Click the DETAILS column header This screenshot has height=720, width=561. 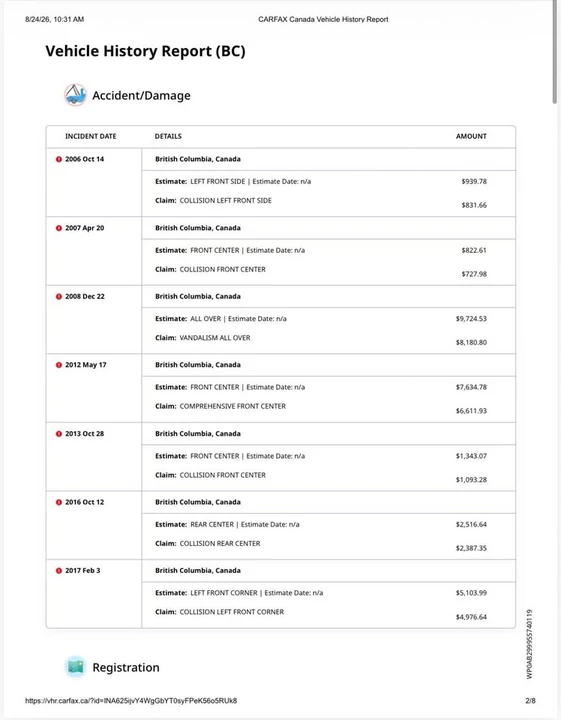[x=168, y=136]
